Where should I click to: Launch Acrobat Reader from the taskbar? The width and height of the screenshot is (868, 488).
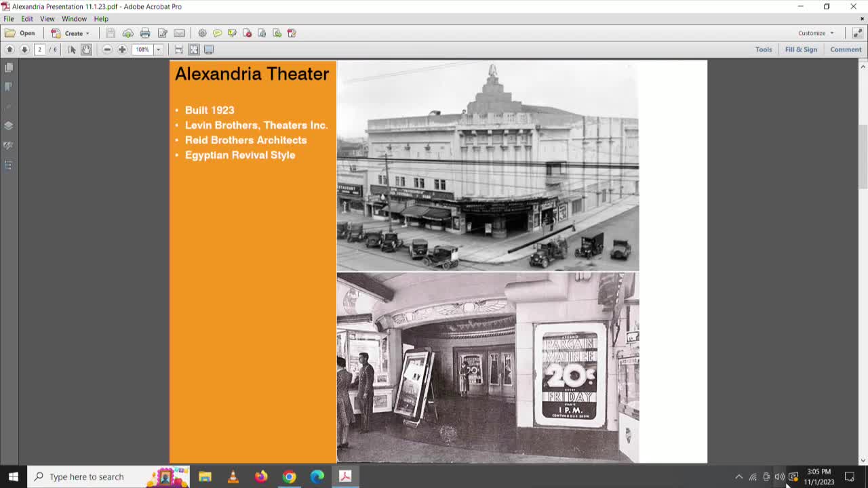(x=345, y=476)
